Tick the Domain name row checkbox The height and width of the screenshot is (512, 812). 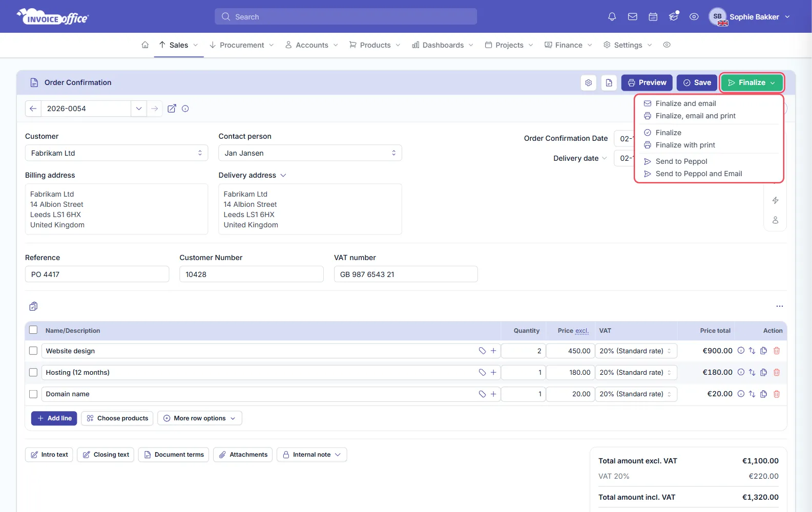pyautogui.click(x=33, y=394)
